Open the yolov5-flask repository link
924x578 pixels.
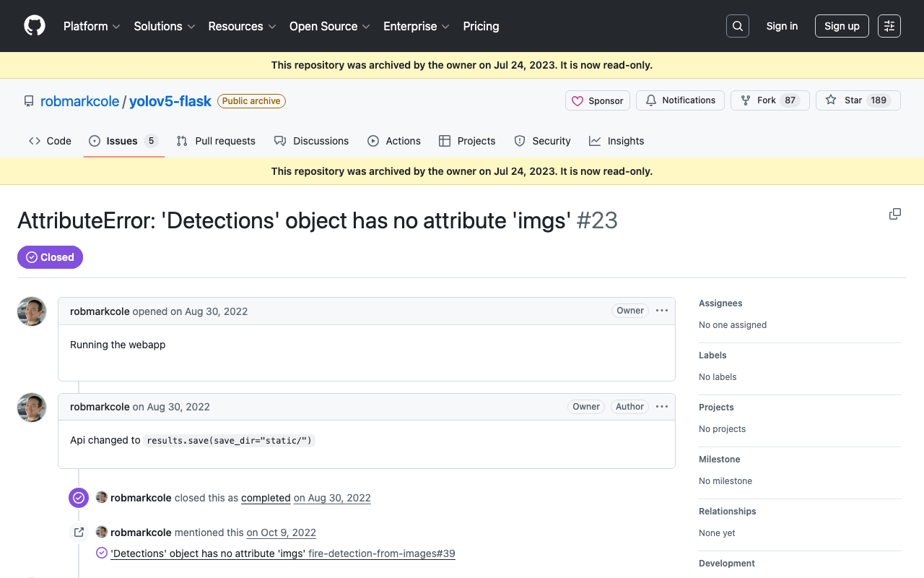pyautogui.click(x=170, y=101)
